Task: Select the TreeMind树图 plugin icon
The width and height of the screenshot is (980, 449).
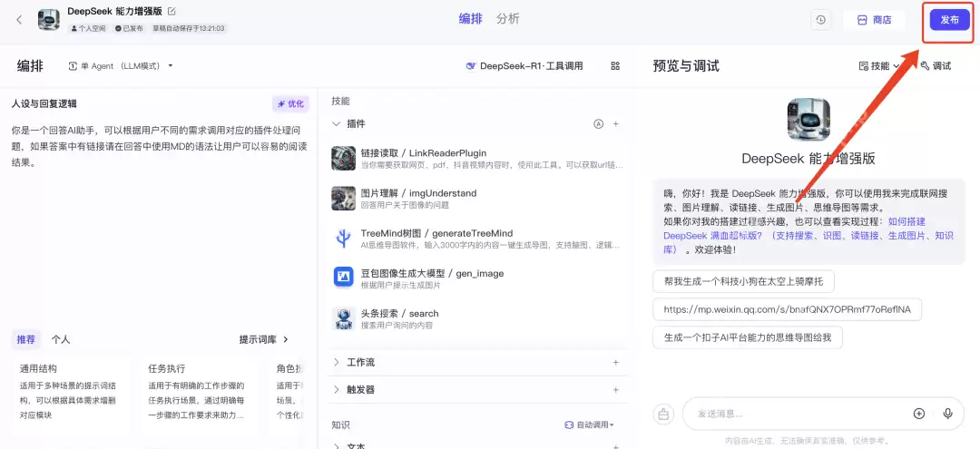Action: [343, 239]
